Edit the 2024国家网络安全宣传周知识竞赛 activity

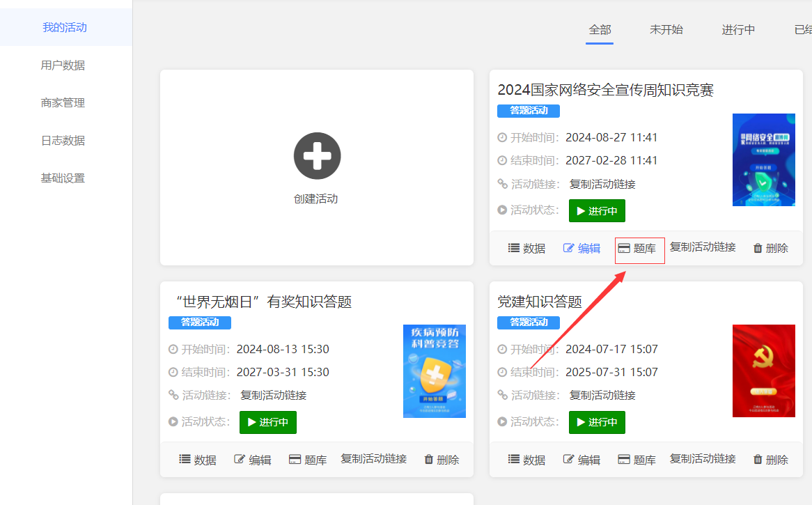581,249
